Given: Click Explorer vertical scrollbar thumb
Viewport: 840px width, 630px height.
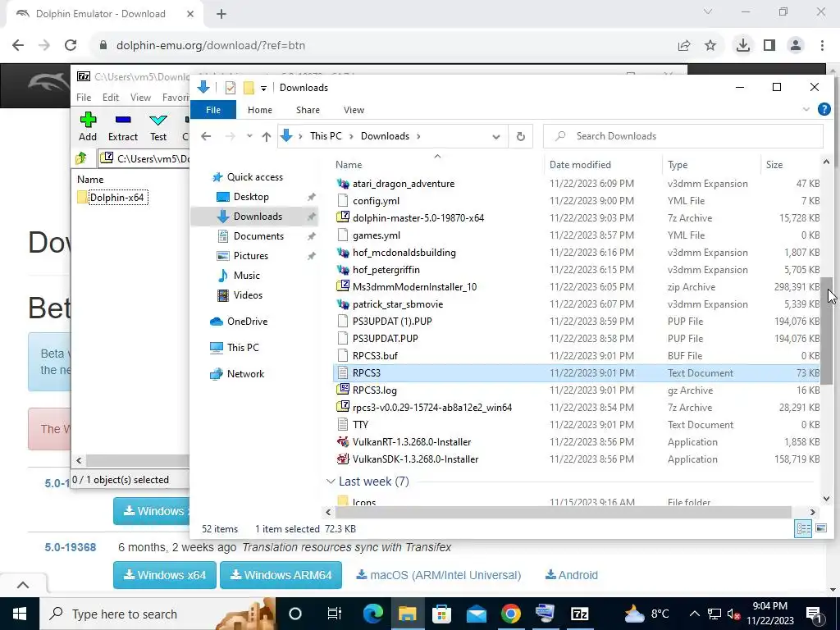Looking at the screenshot, I should click(x=826, y=331).
